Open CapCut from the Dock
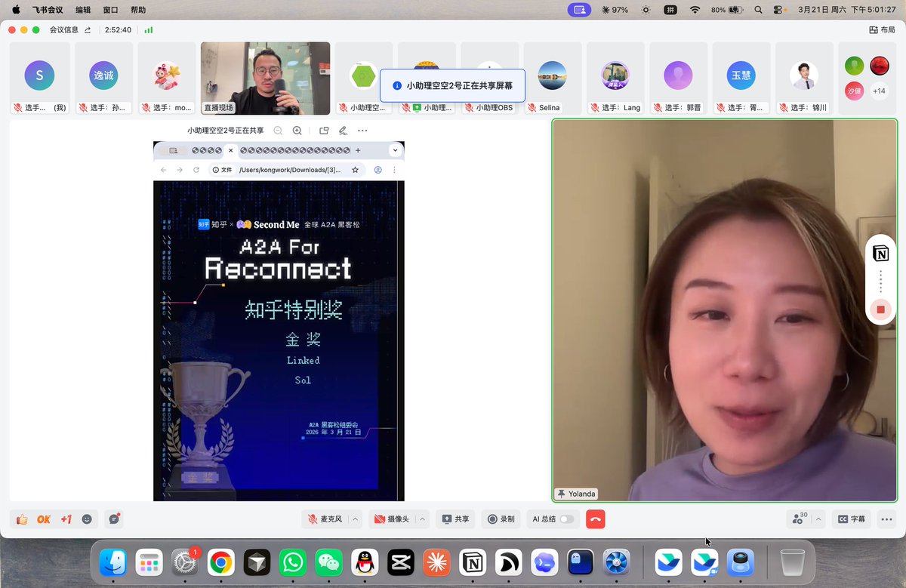 pos(400,562)
